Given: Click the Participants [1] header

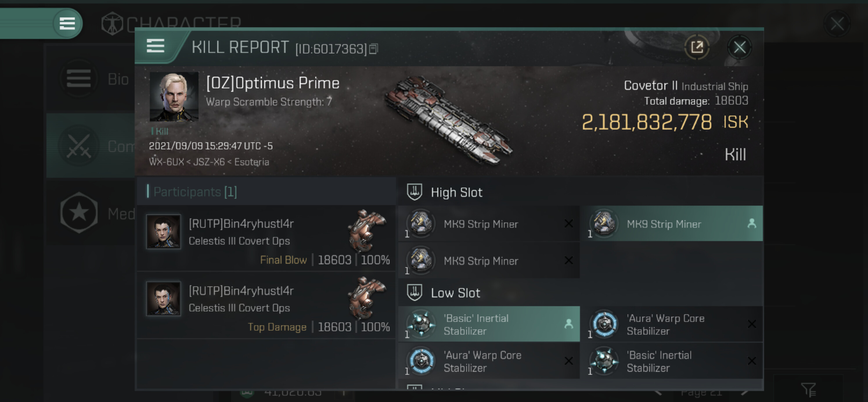Looking at the screenshot, I should (x=195, y=192).
